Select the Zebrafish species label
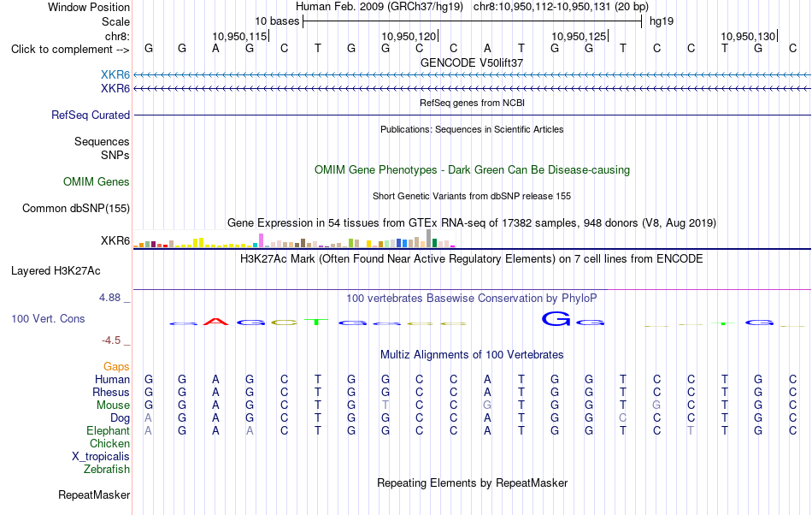812x515 pixels. (107, 470)
